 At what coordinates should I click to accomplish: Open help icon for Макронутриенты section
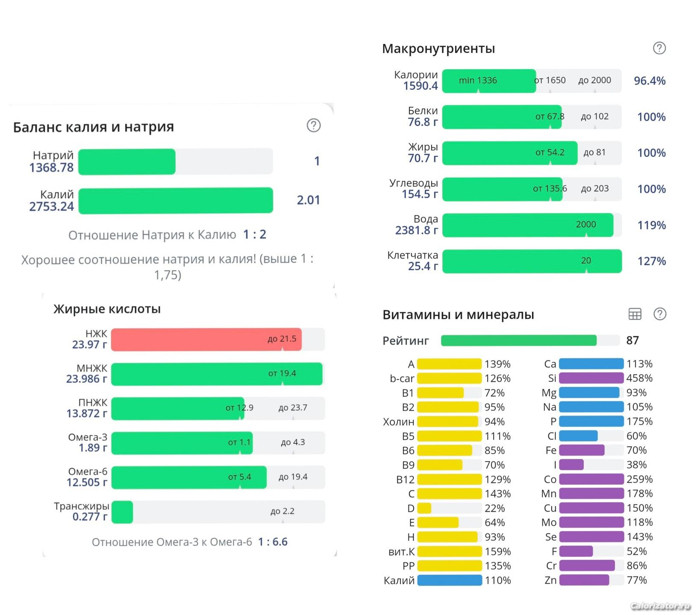click(x=659, y=48)
